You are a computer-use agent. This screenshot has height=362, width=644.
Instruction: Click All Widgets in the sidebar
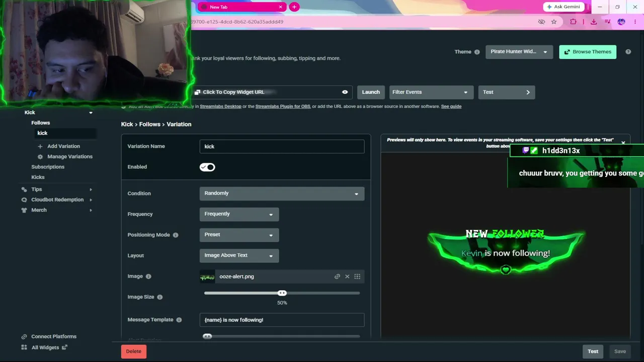pos(45,347)
